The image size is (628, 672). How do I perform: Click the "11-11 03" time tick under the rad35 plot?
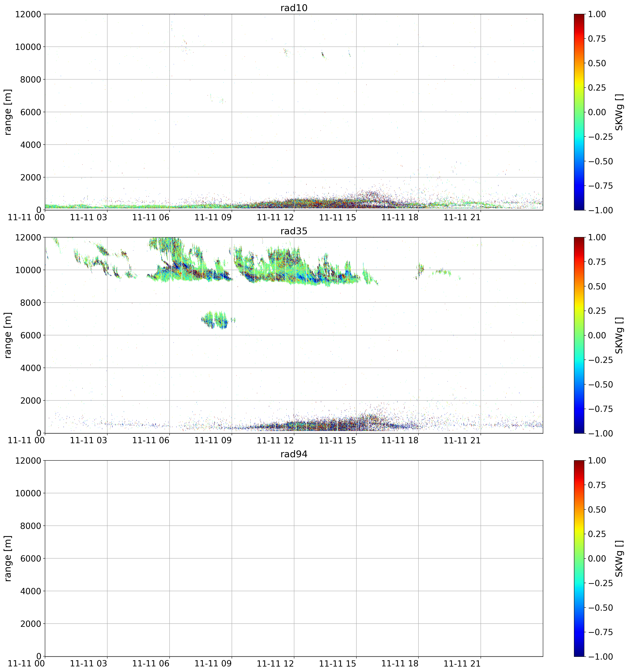tap(89, 440)
